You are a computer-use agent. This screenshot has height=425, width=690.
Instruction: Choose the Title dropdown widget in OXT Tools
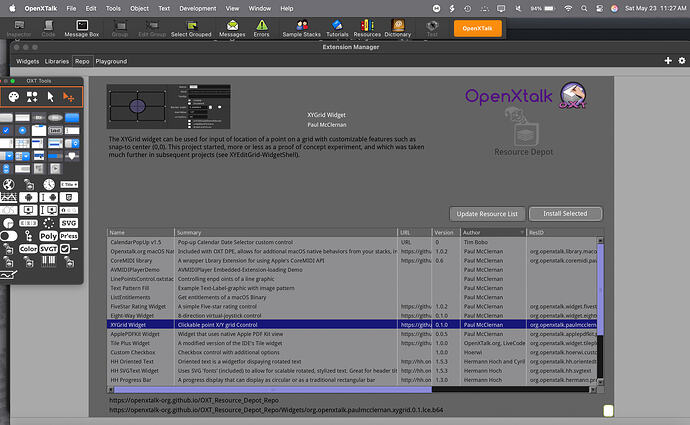tap(69, 184)
